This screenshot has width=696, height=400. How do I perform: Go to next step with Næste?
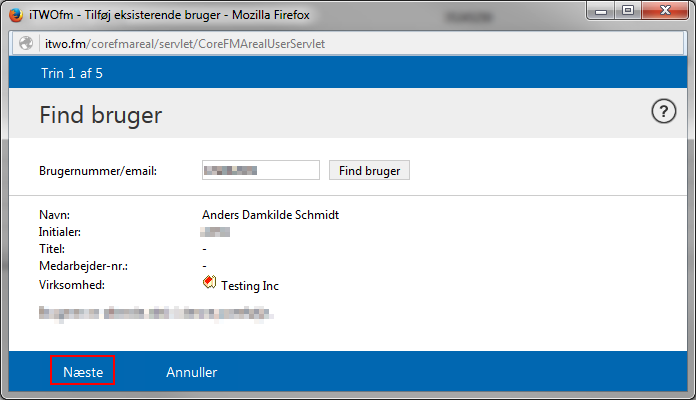pos(83,372)
